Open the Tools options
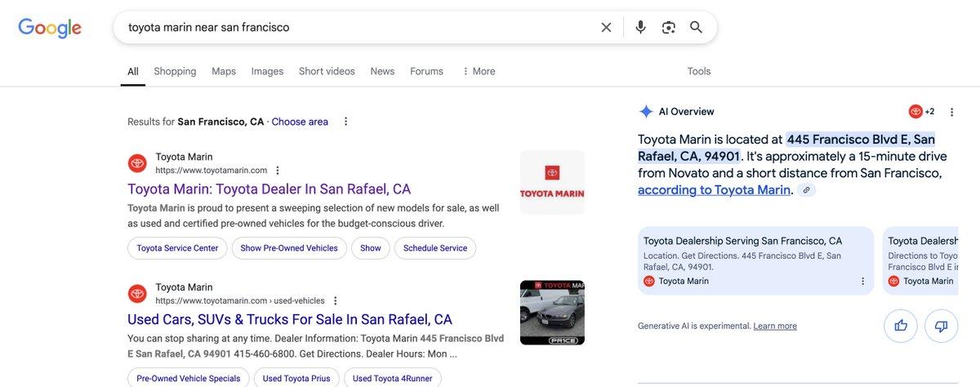This screenshot has width=980, height=387. point(699,72)
